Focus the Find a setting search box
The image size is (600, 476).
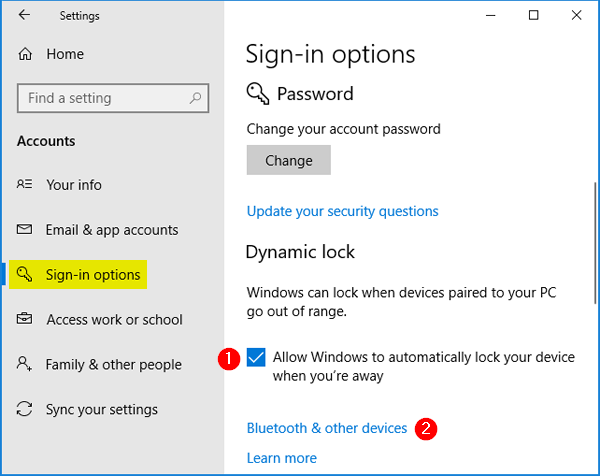pos(105,98)
